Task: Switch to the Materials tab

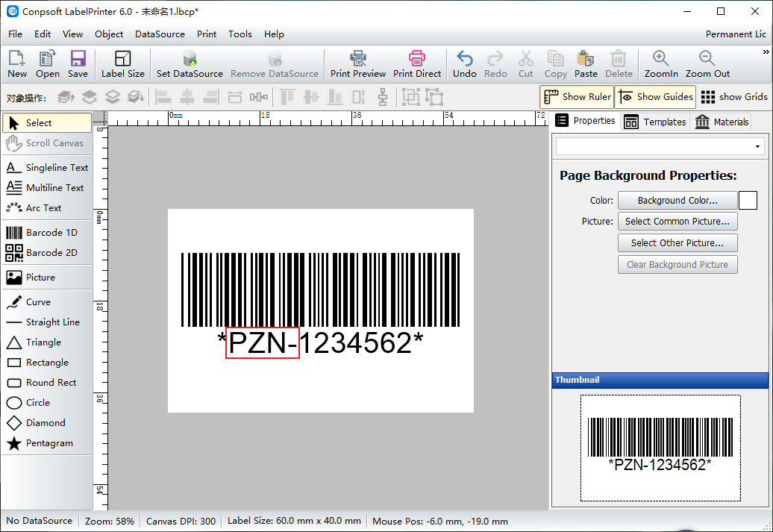Action: (x=722, y=122)
